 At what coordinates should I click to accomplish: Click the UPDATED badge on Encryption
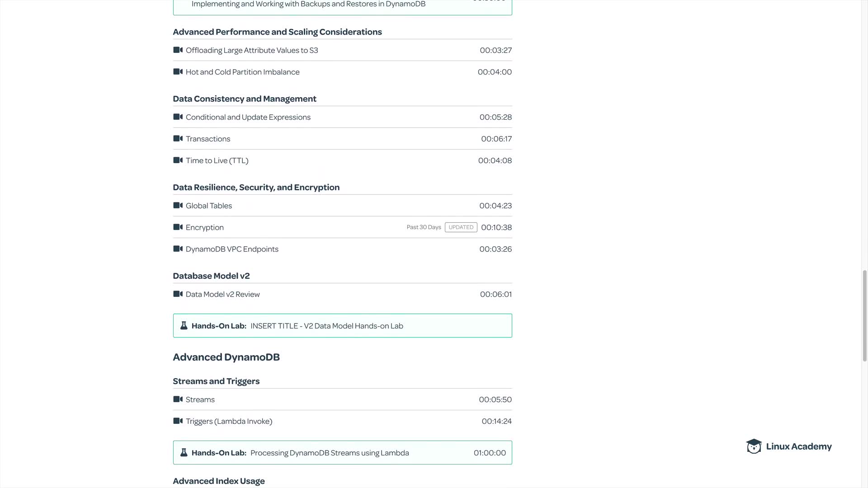pos(461,227)
